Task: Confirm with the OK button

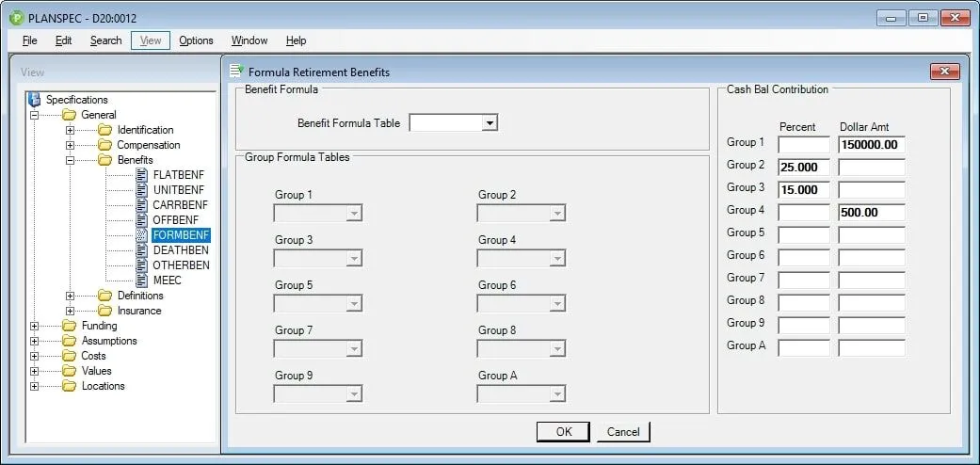Action: (563, 432)
